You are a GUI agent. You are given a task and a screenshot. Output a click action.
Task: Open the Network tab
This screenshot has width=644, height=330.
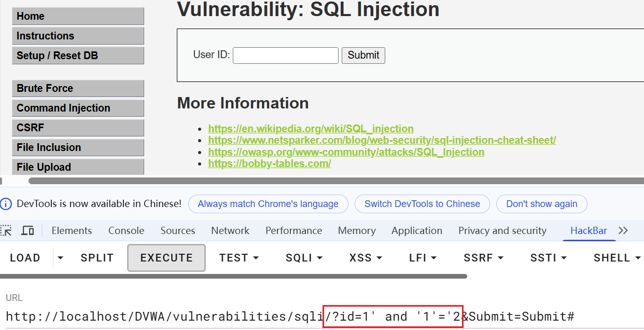[230, 231]
